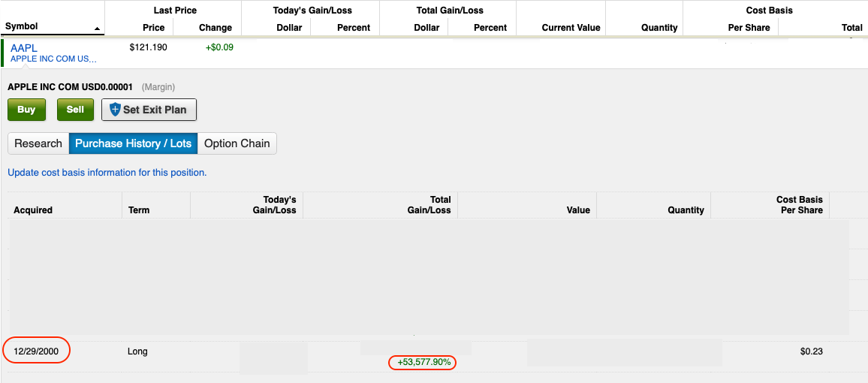
Task: Click the Cost Basis Per Share lot header
Action: point(799,205)
